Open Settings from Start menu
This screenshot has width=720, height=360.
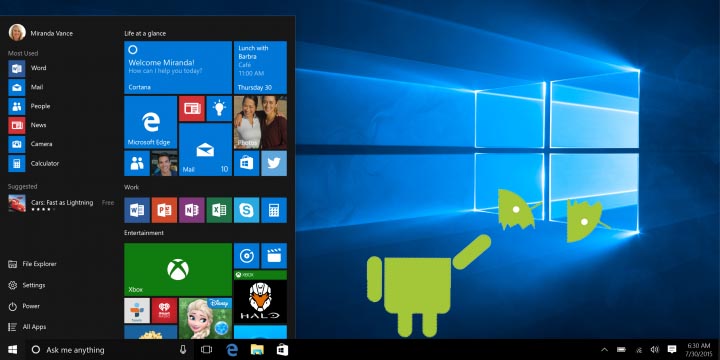coord(27,285)
